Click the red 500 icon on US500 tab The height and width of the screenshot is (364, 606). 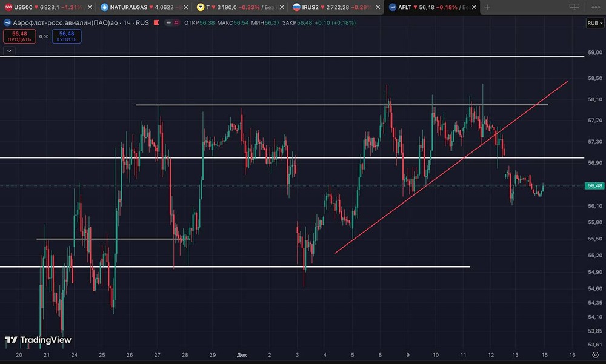click(x=8, y=7)
